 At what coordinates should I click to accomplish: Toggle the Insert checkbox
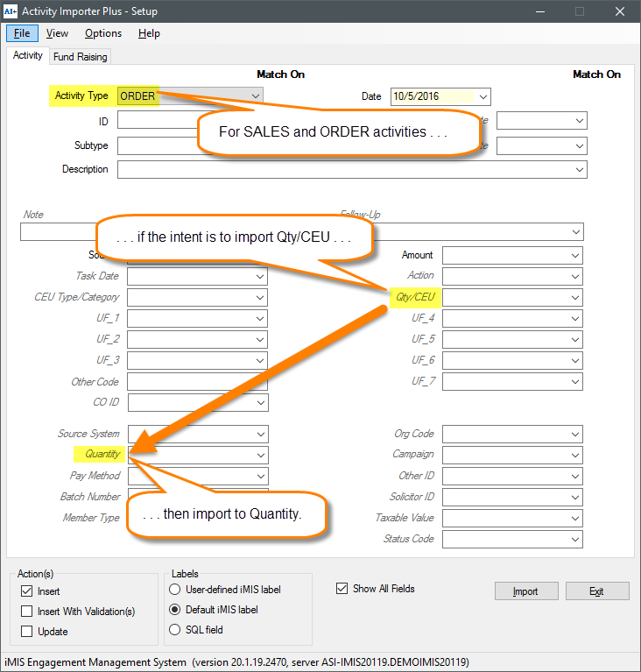point(26,591)
